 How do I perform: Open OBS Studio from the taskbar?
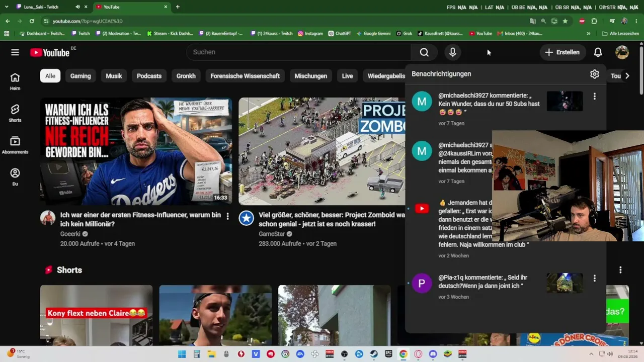tap(344, 354)
